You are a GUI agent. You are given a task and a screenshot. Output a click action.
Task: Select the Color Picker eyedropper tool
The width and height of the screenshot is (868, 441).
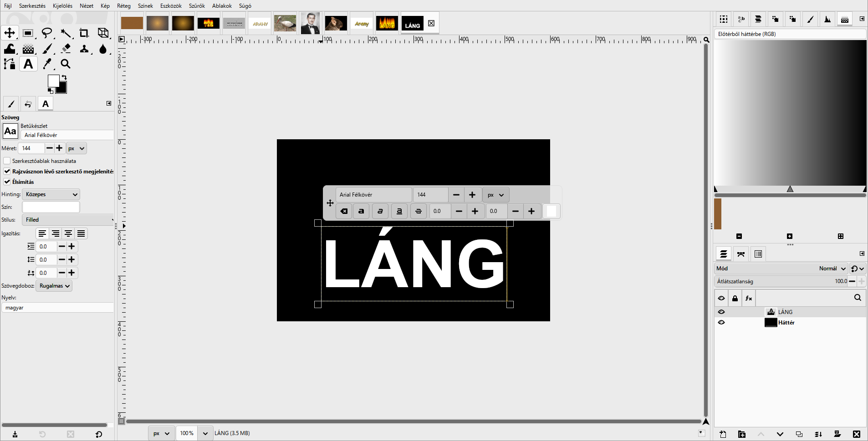pyautogui.click(x=47, y=64)
